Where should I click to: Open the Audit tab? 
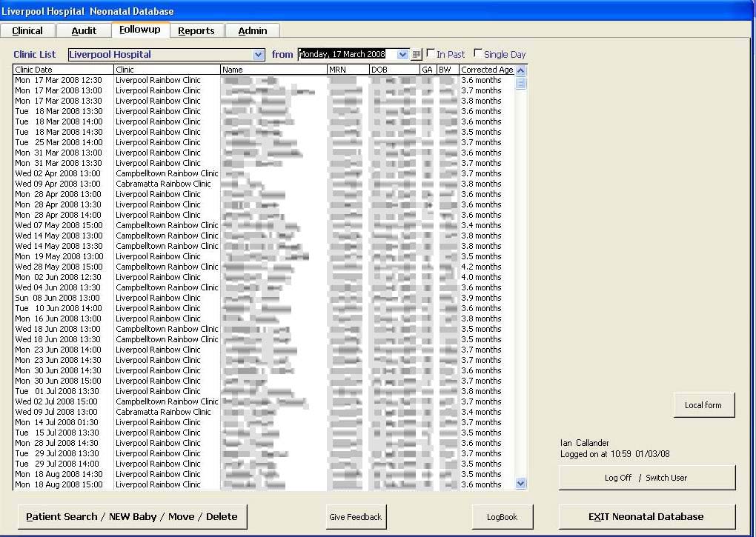coord(84,31)
